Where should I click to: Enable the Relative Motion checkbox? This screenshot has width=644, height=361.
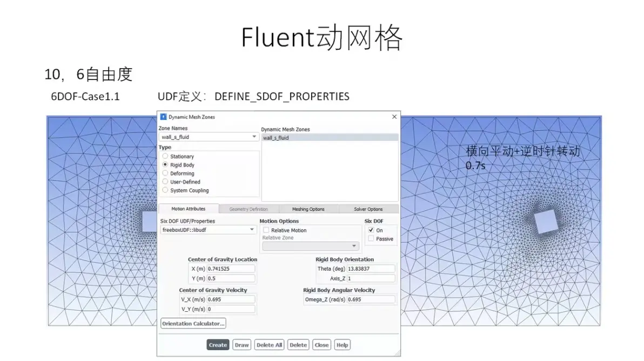tap(266, 230)
